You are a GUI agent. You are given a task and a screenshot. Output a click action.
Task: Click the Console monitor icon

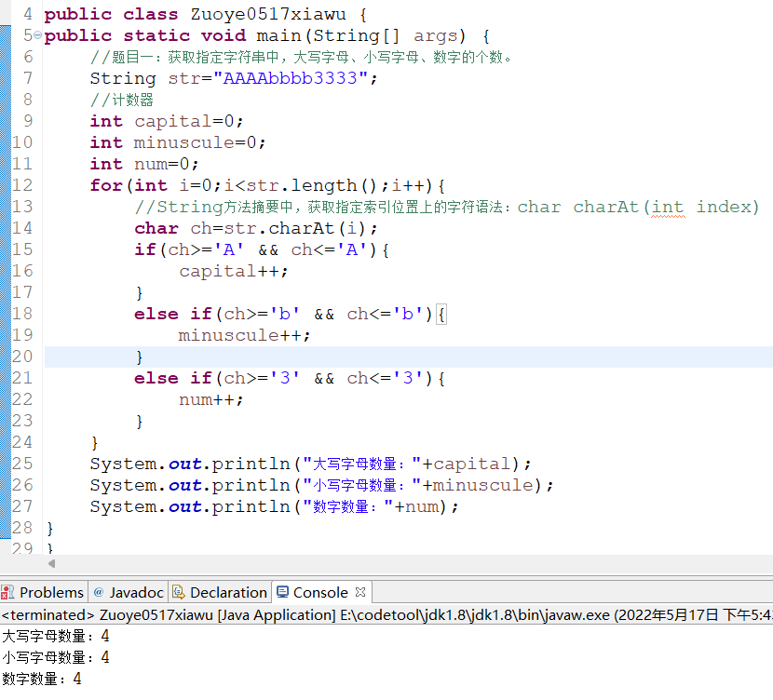(282, 592)
